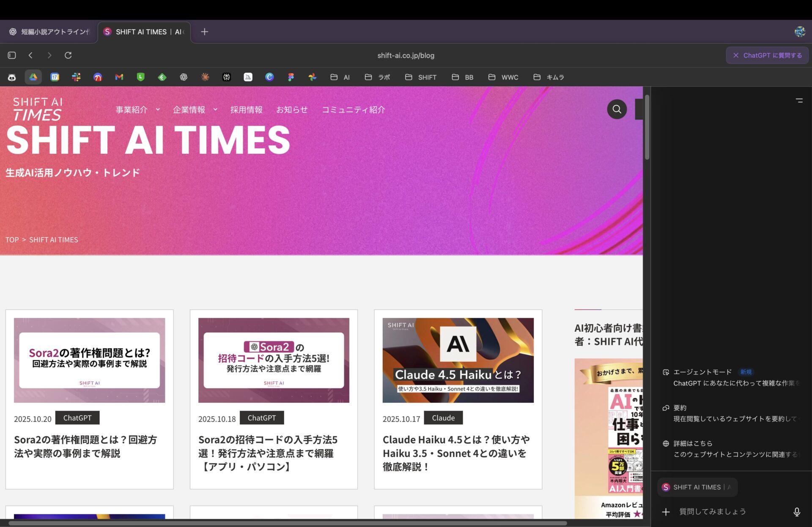This screenshot has height=527, width=812.
Task: Open the Google Calendar bookmark icon
Action: (55, 77)
